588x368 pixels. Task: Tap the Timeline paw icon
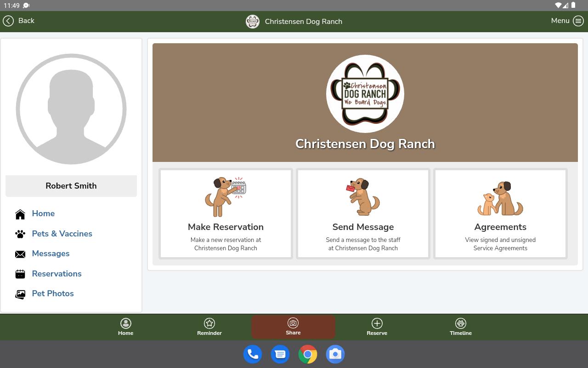(461, 323)
